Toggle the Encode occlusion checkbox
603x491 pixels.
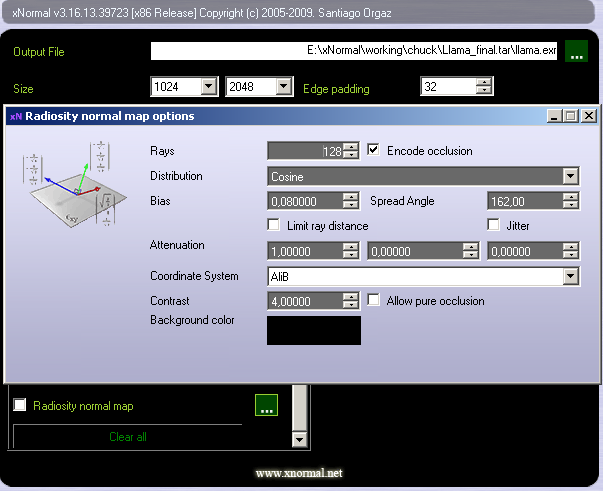[374, 151]
